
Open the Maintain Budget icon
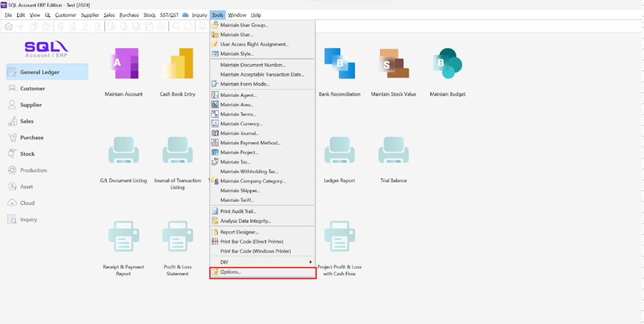coord(447,65)
